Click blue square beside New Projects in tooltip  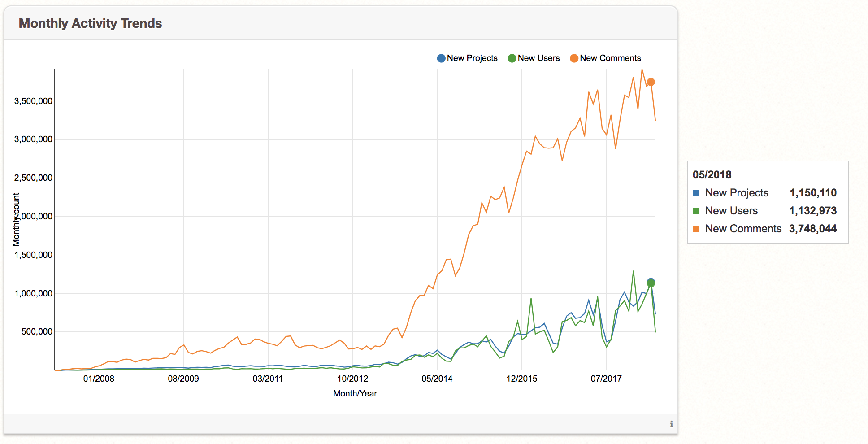point(696,193)
